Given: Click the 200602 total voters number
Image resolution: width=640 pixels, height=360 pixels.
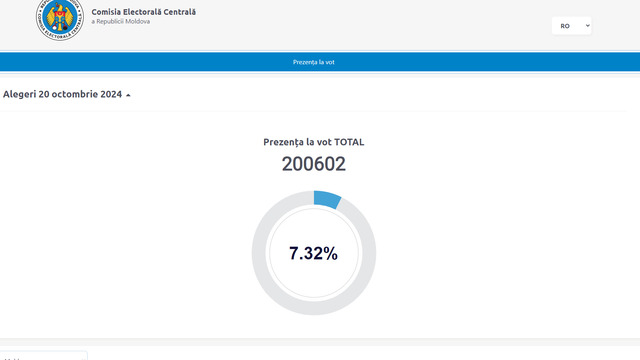Looking at the screenshot, I should tap(313, 164).
